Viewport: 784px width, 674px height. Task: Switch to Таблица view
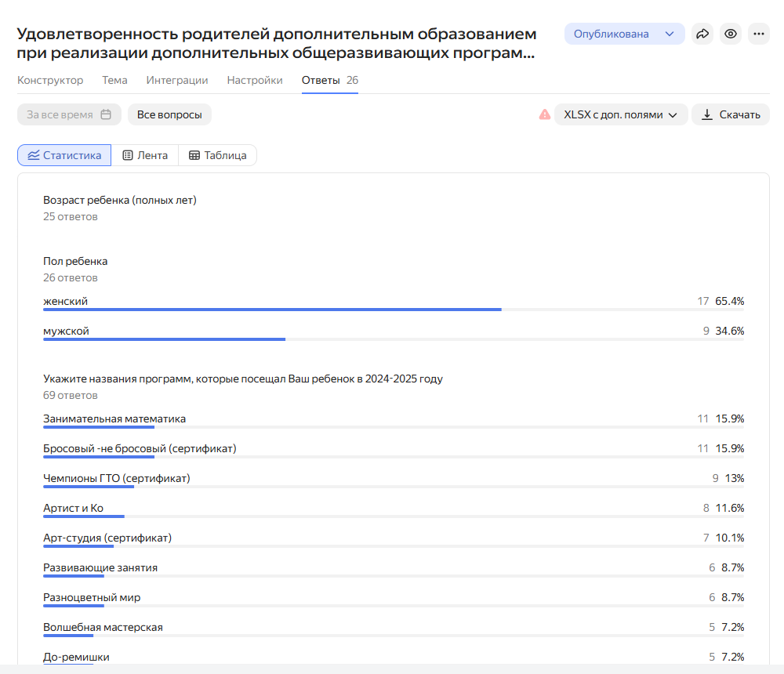click(x=218, y=155)
